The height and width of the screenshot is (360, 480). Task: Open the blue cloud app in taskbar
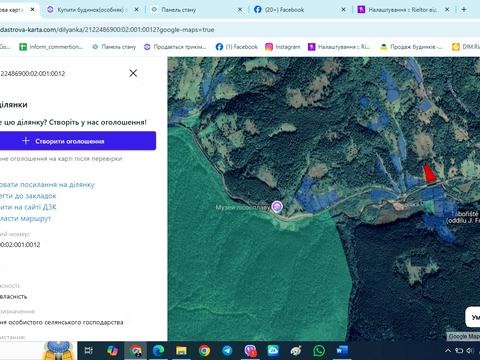click(x=273, y=351)
